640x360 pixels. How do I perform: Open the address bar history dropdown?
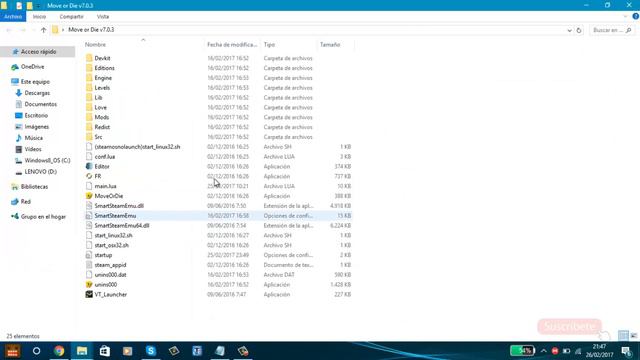point(569,30)
